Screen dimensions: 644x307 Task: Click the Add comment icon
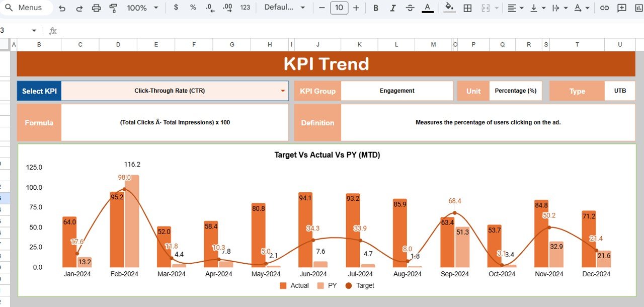[622, 8]
